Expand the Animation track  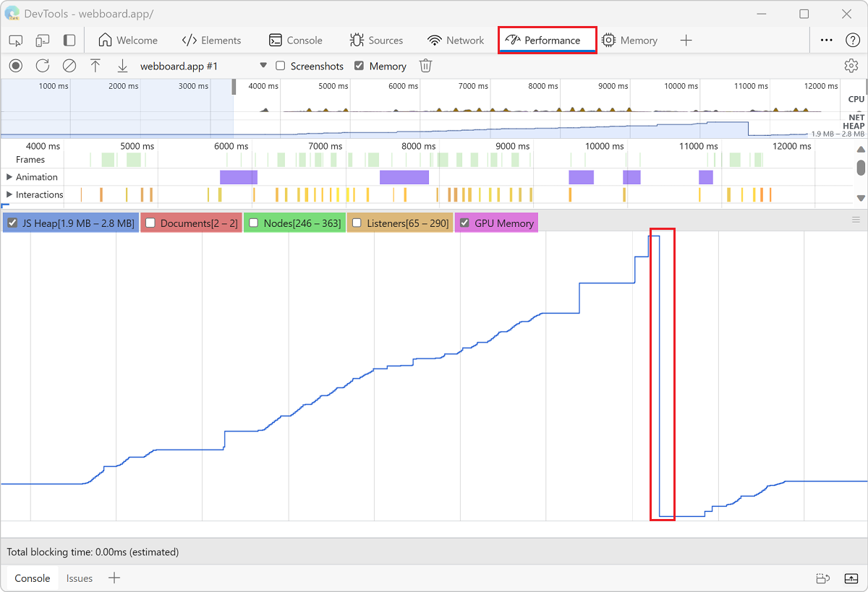(x=9, y=177)
